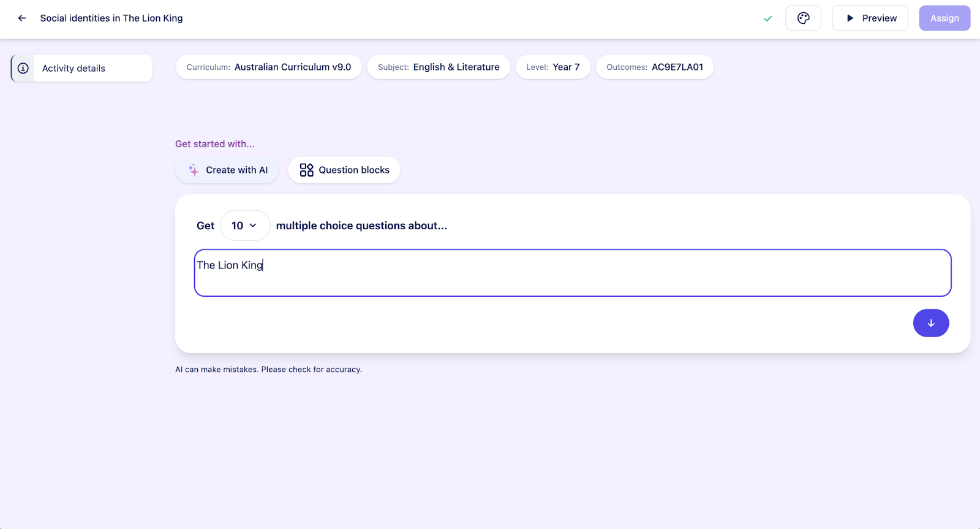Click the multiple choice questions about... label
Viewport: 980px width, 529px height.
pos(361,226)
